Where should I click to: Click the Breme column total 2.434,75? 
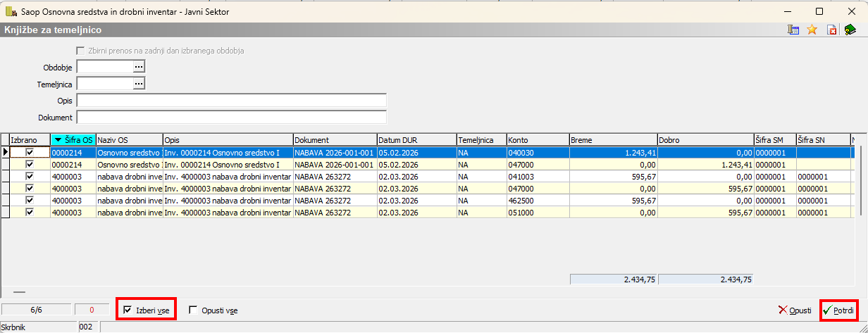click(613, 279)
